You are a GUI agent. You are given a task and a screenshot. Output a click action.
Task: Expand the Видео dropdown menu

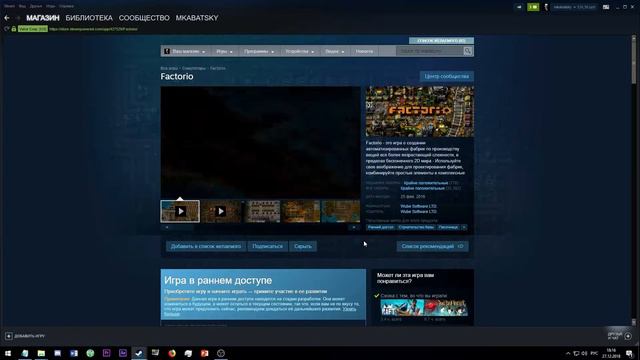[x=334, y=51]
